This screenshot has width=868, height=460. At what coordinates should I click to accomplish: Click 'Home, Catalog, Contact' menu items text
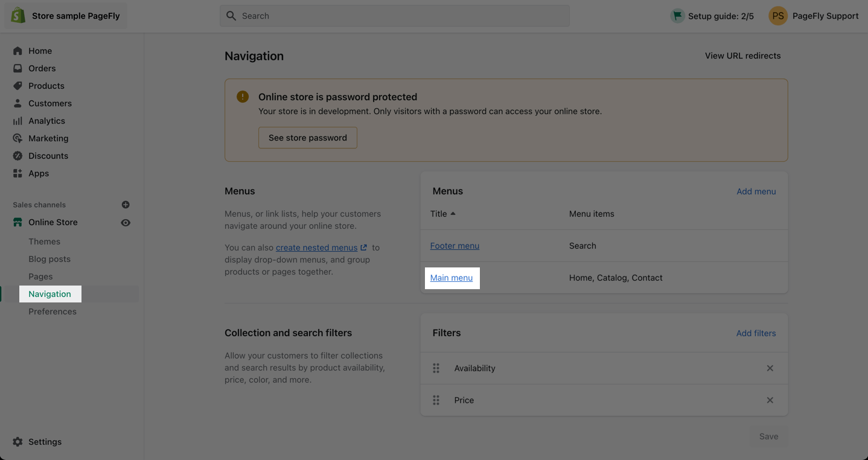[x=616, y=278]
